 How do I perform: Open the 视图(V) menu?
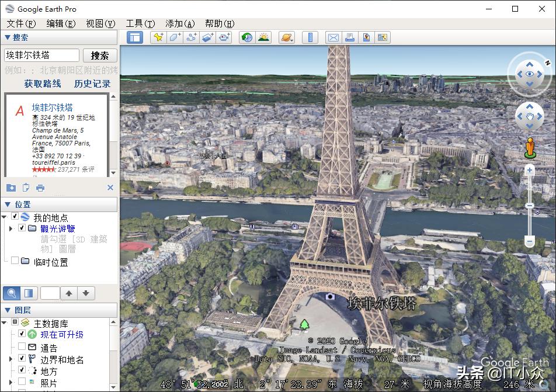coord(100,24)
